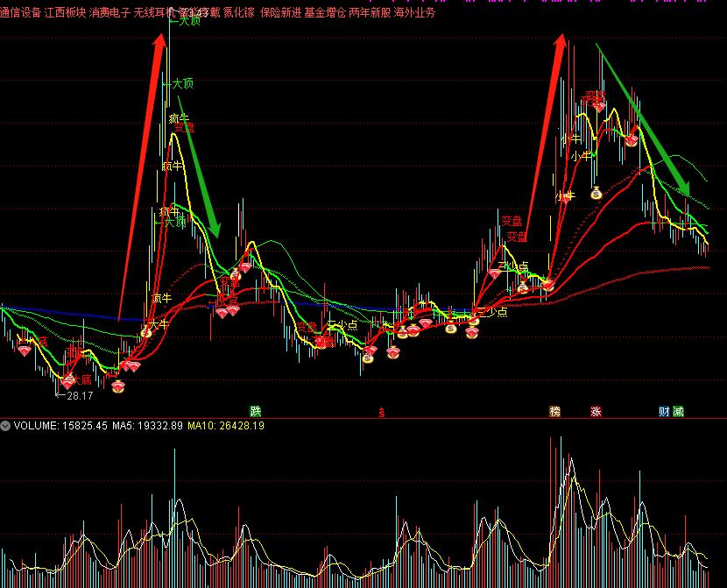Open the 基金增仓 concept tag

325,13
